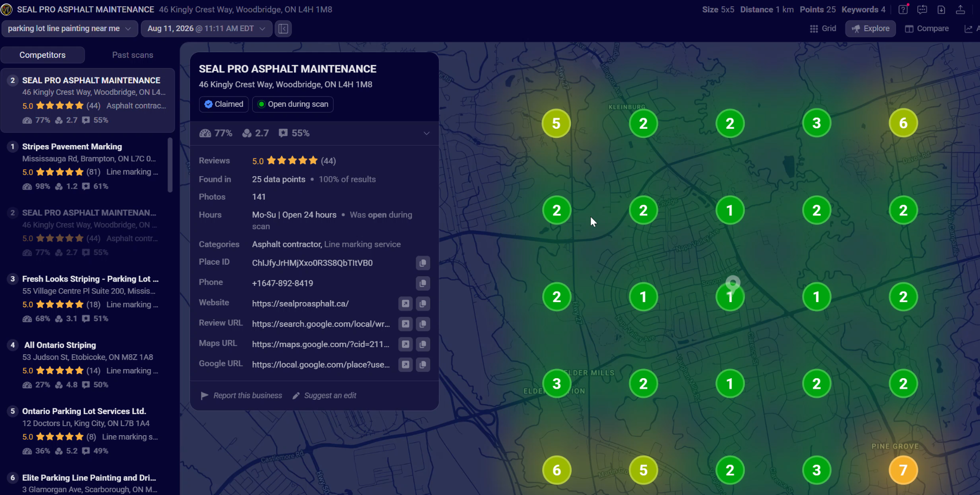This screenshot has width=980, height=495.
Task: Click the local.google.com place link text
Action: [321, 365]
